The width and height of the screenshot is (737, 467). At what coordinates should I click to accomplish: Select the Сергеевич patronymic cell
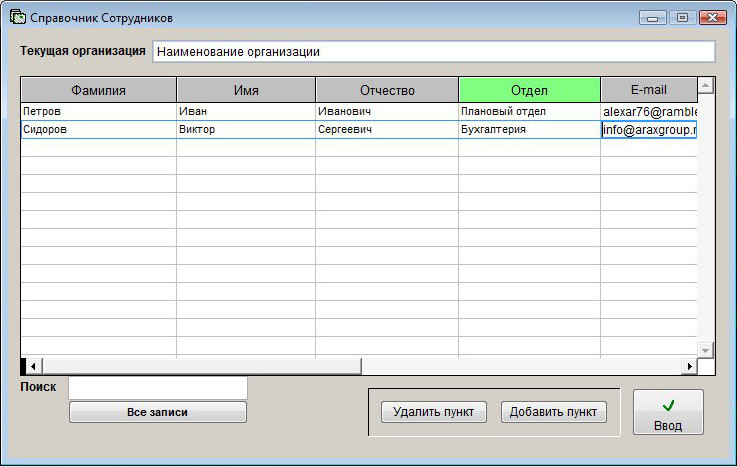(x=387, y=130)
